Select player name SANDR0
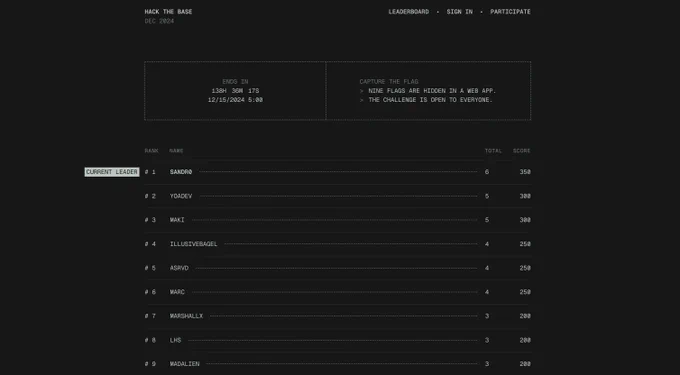This screenshot has width=680, height=375. (x=181, y=172)
